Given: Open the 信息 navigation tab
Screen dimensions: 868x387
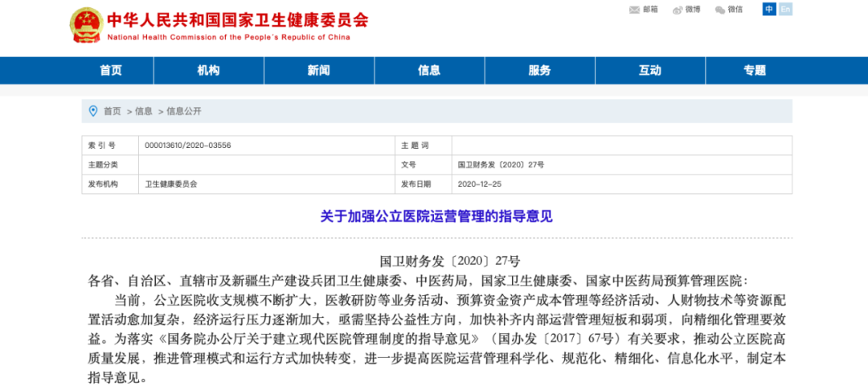Looking at the screenshot, I should pyautogui.click(x=429, y=71).
